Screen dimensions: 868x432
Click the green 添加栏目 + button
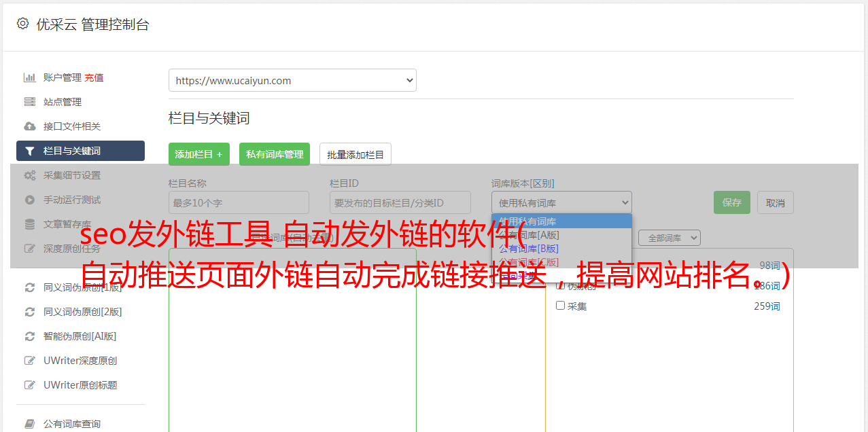pyautogui.click(x=199, y=154)
